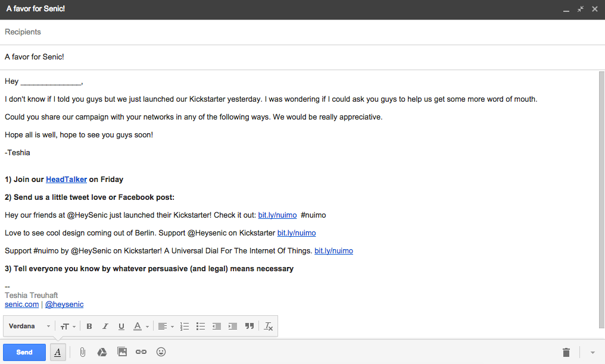Open the Verdana font dropdown
This screenshot has height=364, width=605.
[x=29, y=327]
